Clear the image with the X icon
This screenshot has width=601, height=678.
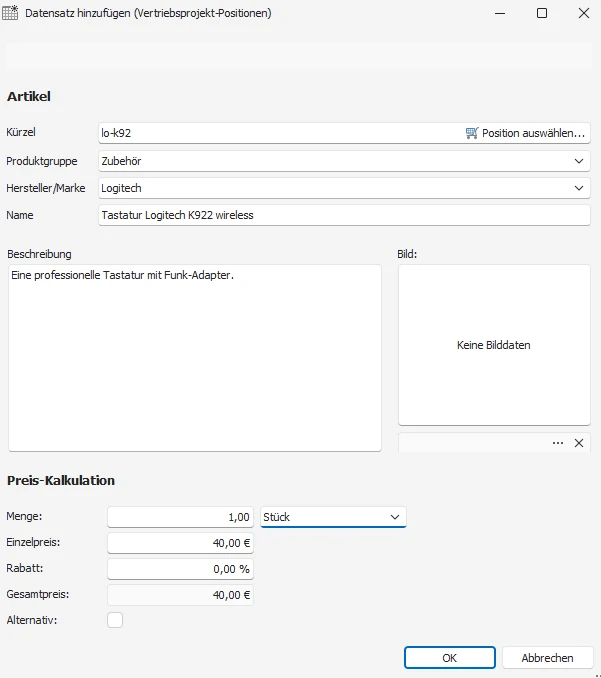[x=579, y=443]
